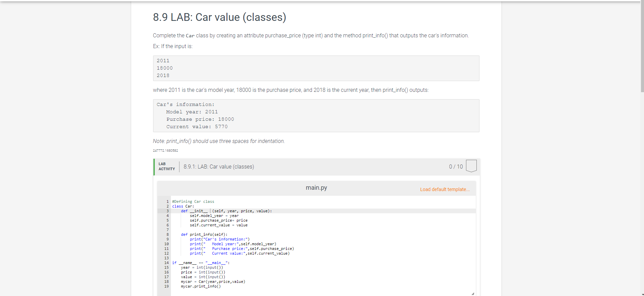Click the print("Car's information:") line
Image resolution: width=644 pixels, height=296 pixels.
click(x=220, y=239)
